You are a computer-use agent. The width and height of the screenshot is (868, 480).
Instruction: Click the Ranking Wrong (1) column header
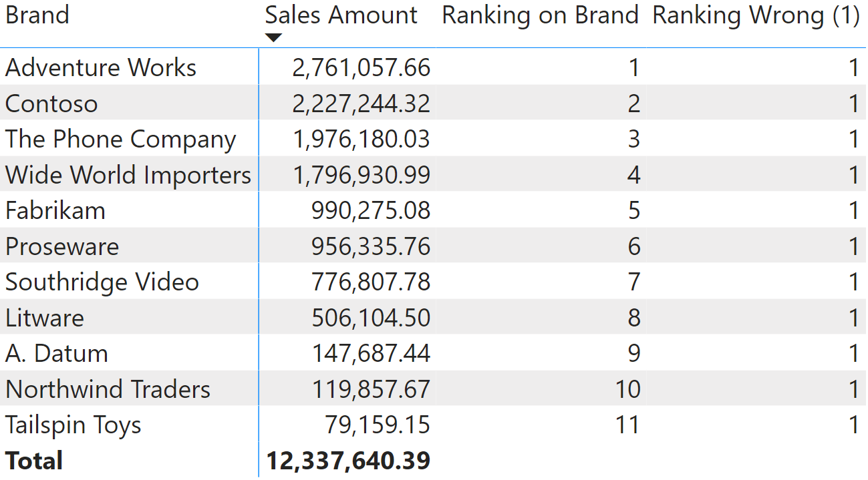pyautogui.click(x=756, y=15)
